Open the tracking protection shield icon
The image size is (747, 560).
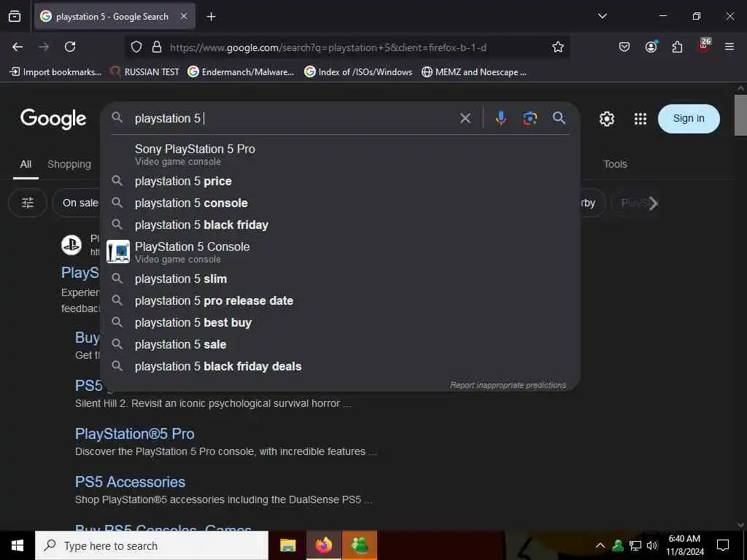point(136,47)
